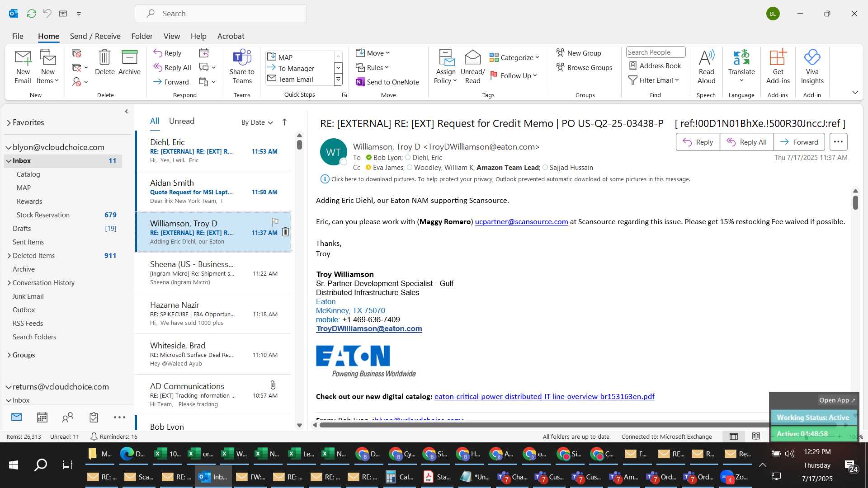The height and width of the screenshot is (488, 868).
Task: Click Reply button in reading pane
Action: 698,142
